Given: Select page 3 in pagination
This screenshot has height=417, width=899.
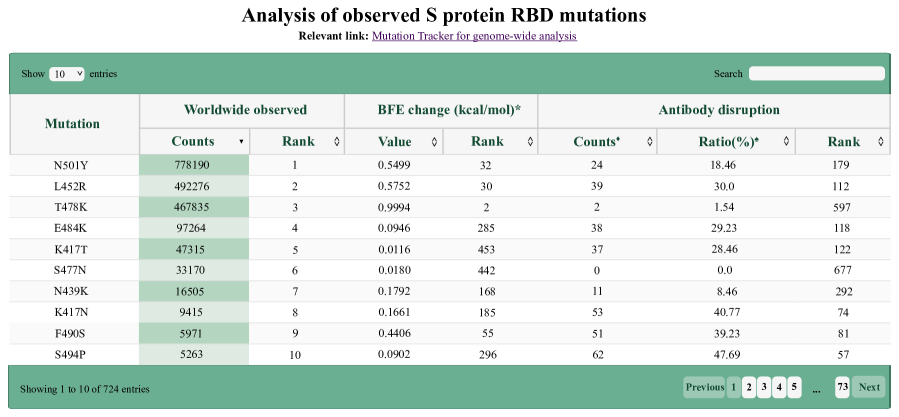Looking at the screenshot, I should (x=764, y=387).
